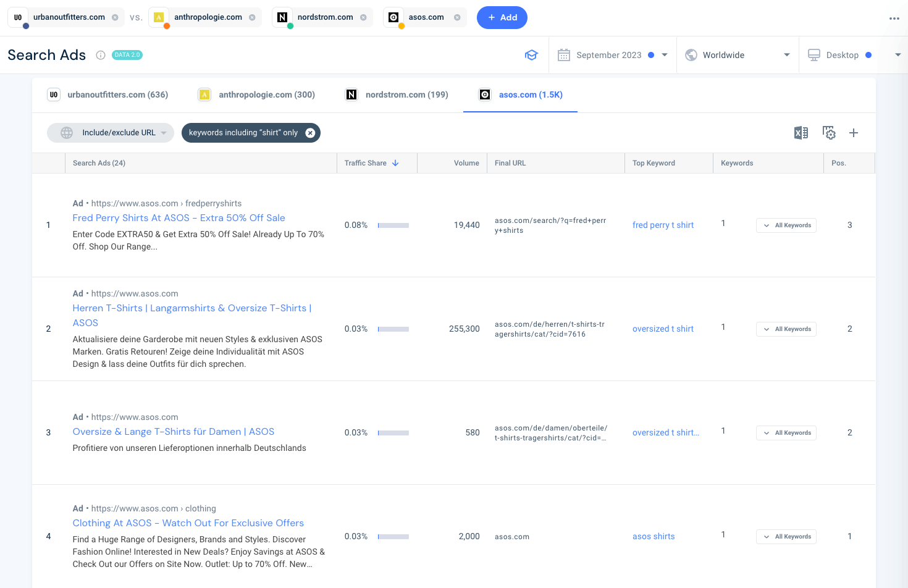
Task: Open the Worldwide region dropdown
Action: click(787, 54)
